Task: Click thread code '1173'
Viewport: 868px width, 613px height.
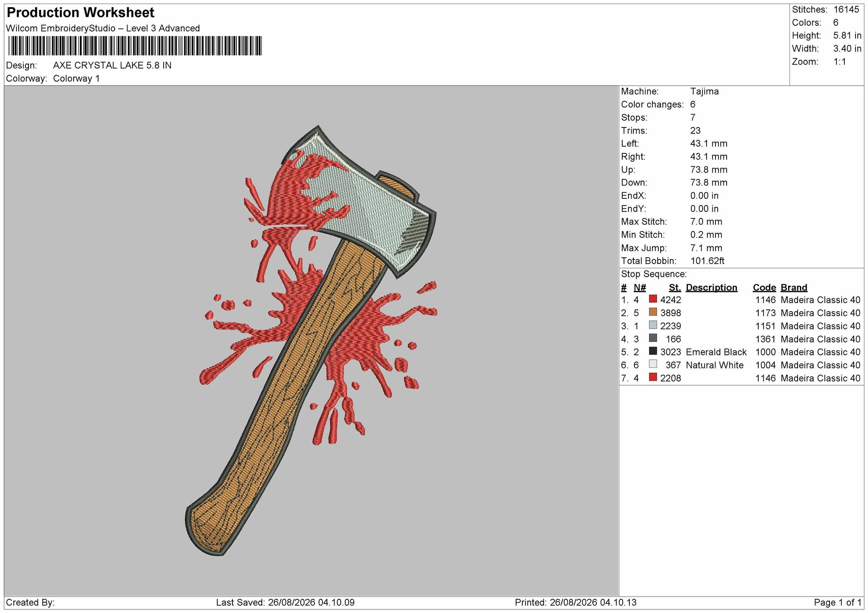Action: [x=766, y=313]
